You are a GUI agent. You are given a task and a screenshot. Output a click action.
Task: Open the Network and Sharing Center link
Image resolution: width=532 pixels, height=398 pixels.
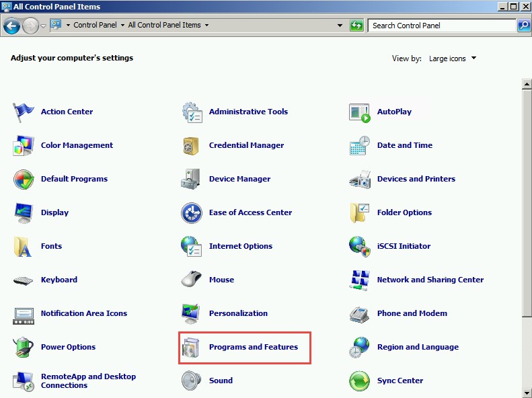[430, 280]
